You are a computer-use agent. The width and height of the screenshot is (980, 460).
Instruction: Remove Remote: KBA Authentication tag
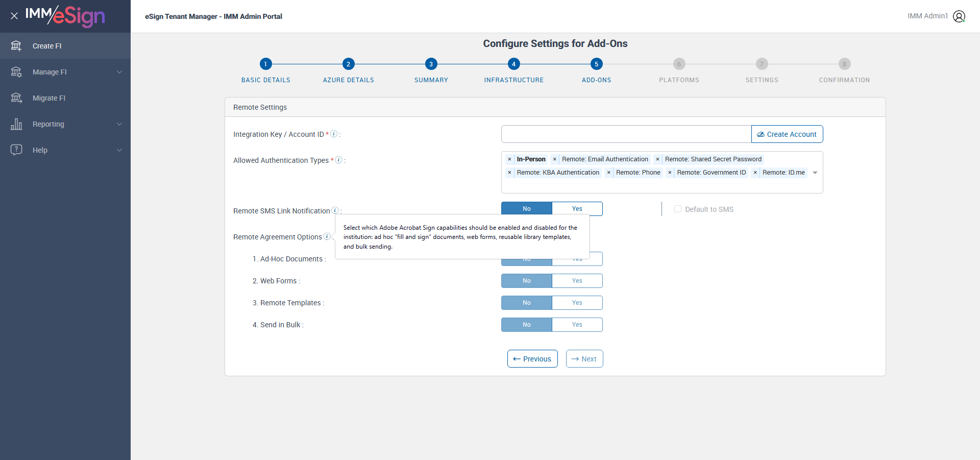509,173
